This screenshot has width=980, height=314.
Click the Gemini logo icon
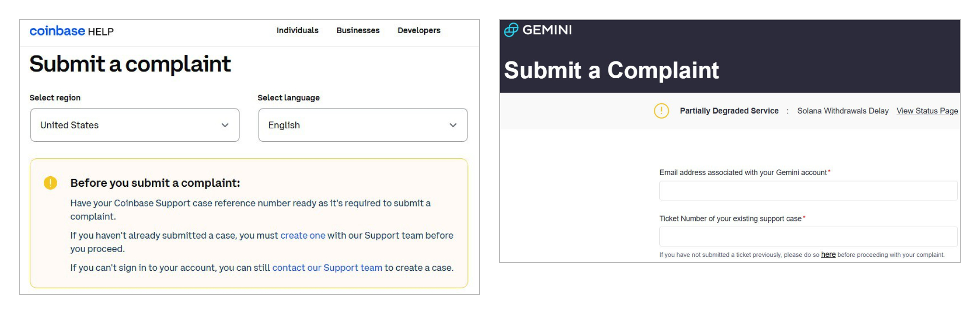(511, 30)
